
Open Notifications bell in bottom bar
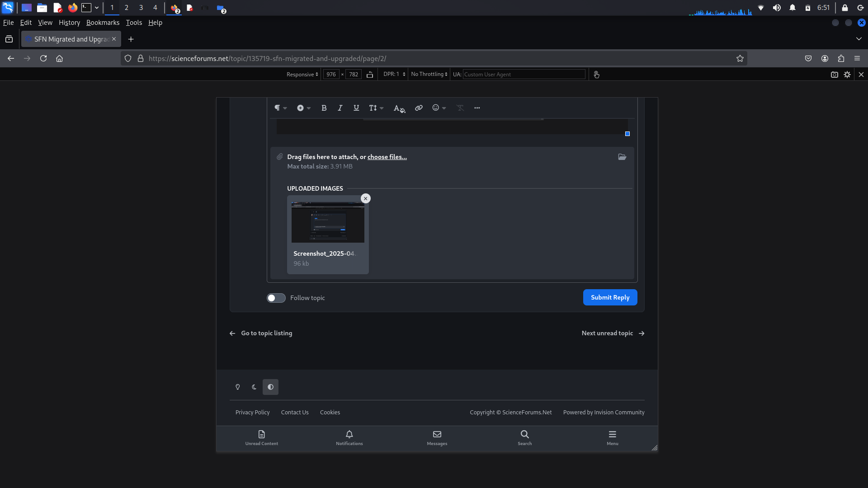tap(349, 437)
